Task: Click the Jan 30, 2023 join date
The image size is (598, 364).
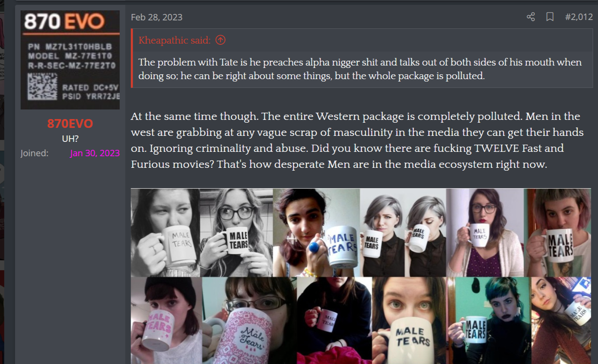Action: [x=95, y=153]
